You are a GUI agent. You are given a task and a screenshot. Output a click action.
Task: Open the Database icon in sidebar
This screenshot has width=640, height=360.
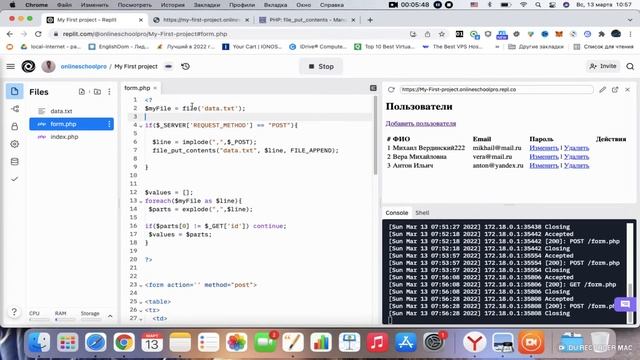tap(15, 162)
